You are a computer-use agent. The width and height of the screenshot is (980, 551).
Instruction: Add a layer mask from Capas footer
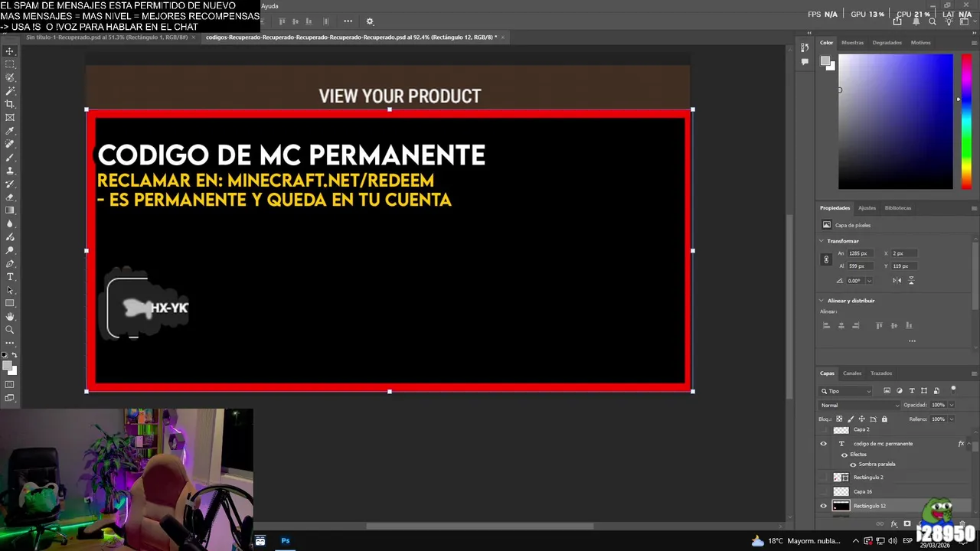(x=907, y=524)
